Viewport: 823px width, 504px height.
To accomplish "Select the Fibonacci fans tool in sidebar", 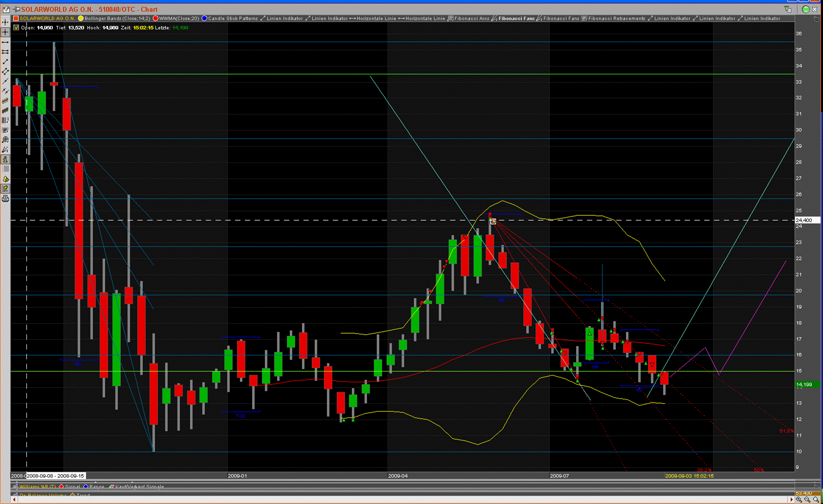I will click(x=5, y=149).
